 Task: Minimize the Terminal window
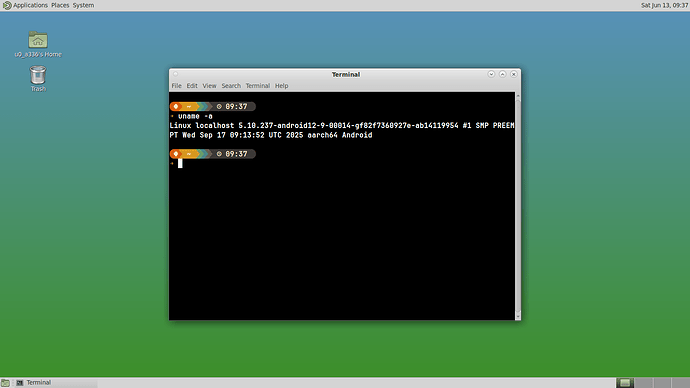click(x=491, y=74)
